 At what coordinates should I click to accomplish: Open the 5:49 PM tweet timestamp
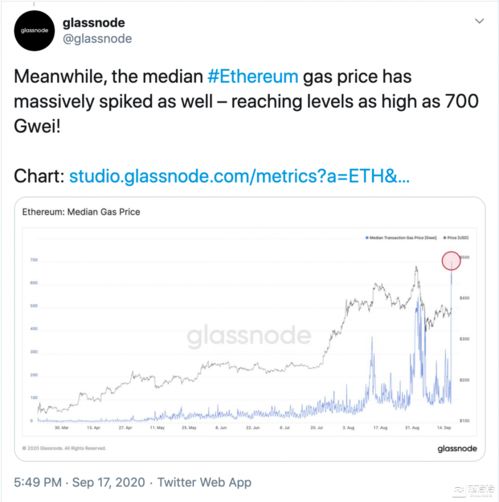[38, 482]
